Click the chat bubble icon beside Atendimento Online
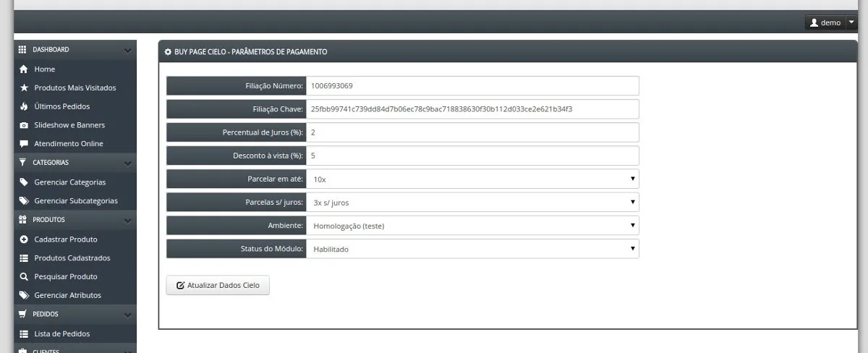Image resolution: width=868 pixels, height=353 pixels. (24, 144)
